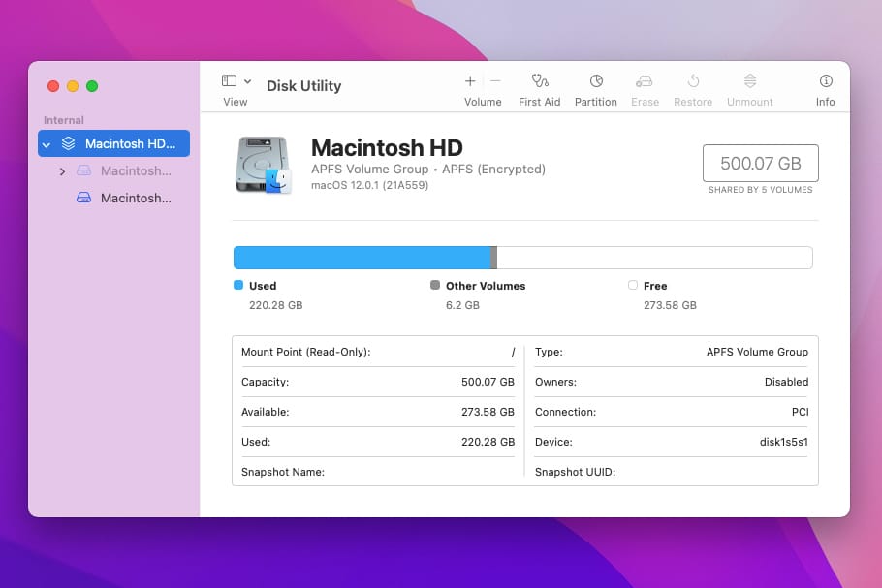Viewport: 882px width, 588px height.
Task: Click the blue used portion of storage bar
Action: click(362, 258)
